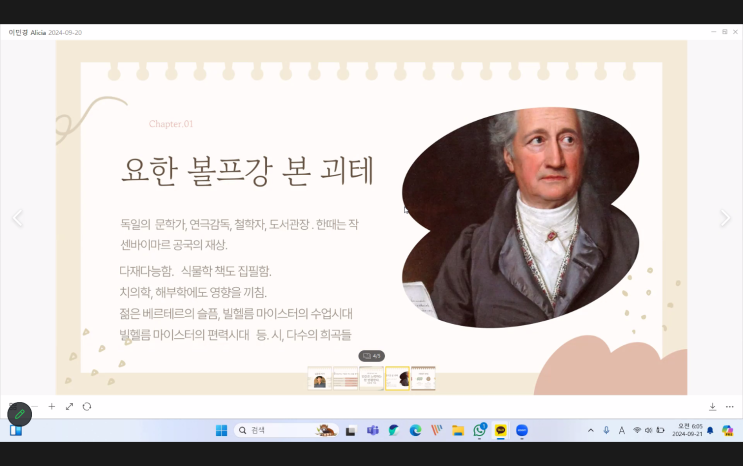The width and height of the screenshot is (743, 466).
Task: Toggle full-size view with diagonal arrows icon
Action: tap(69, 406)
